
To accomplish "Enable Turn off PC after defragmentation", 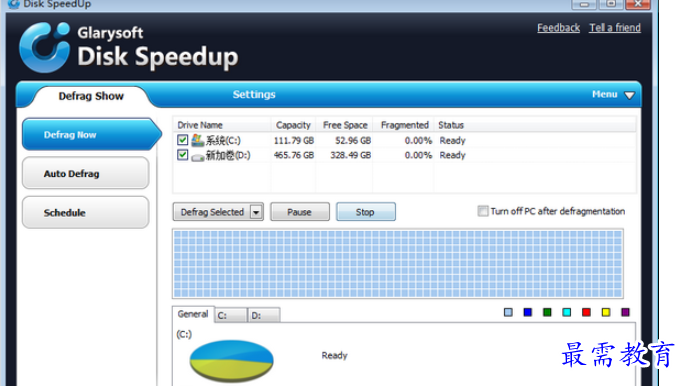I will 483,211.
